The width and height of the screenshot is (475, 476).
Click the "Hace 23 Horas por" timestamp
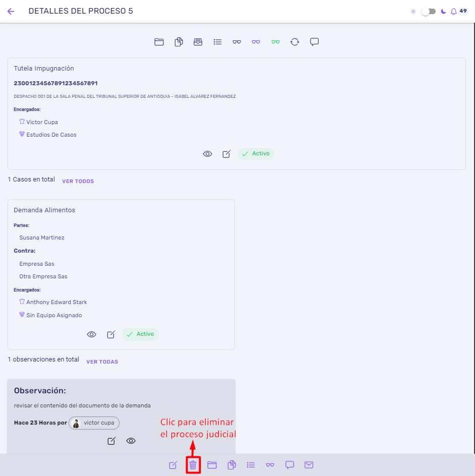point(40,423)
